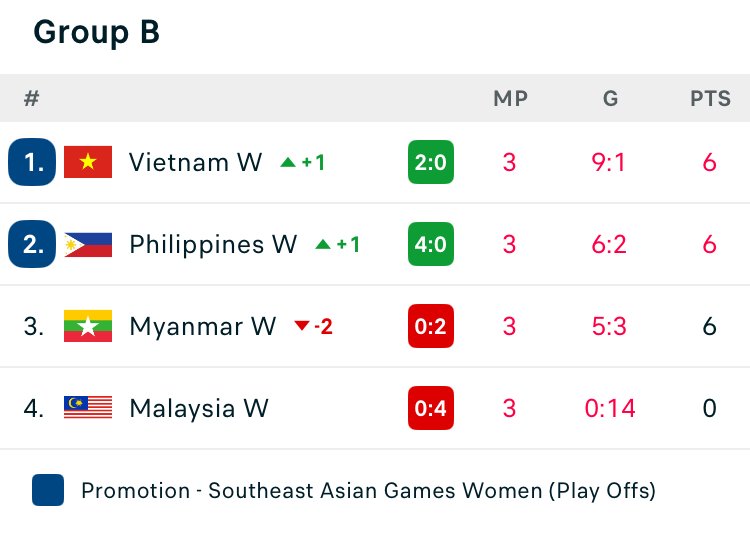
Task: Click Myanmar's red 0:2 result badge
Action: click(x=431, y=326)
